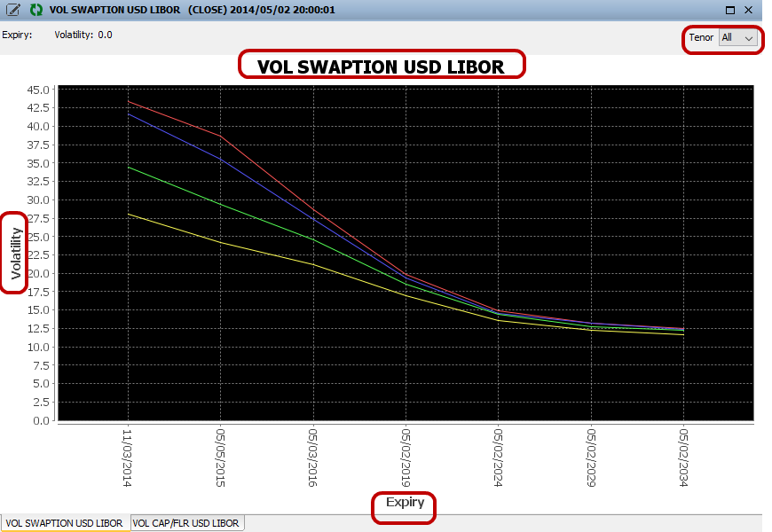Click the Expiry x-axis label
The height and width of the screenshot is (532, 772).
[405, 502]
